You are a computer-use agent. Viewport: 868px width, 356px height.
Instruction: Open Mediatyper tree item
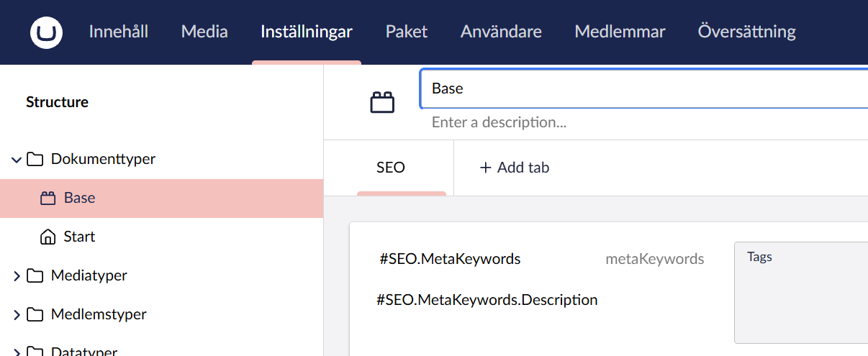pos(89,275)
